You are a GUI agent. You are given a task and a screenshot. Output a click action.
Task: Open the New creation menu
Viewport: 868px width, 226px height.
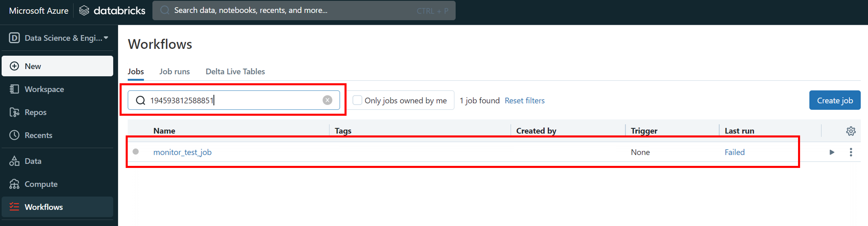pyautogui.click(x=57, y=66)
